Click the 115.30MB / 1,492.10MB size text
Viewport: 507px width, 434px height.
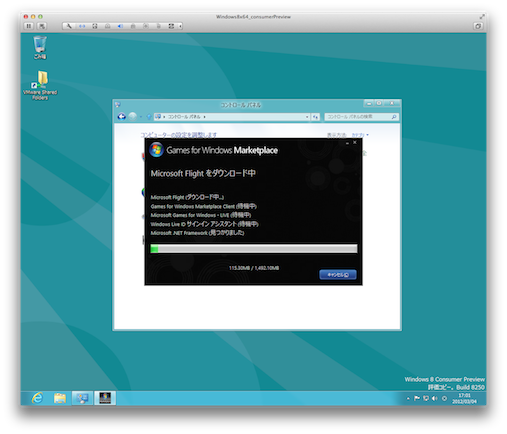pyautogui.click(x=254, y=268)
